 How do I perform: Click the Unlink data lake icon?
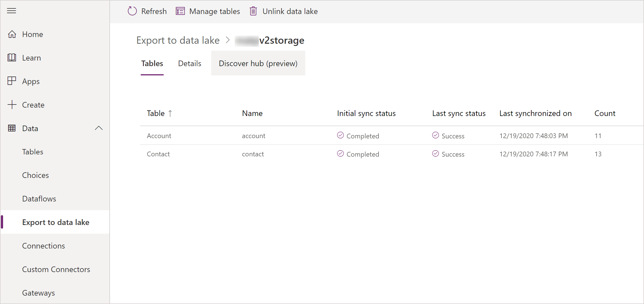point(253,11)
